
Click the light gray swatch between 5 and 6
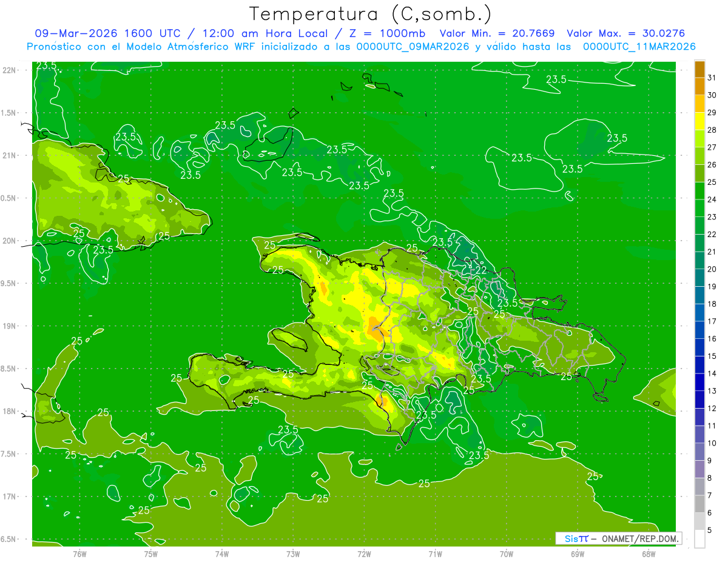pyautogui.click(x=699, y=521)
